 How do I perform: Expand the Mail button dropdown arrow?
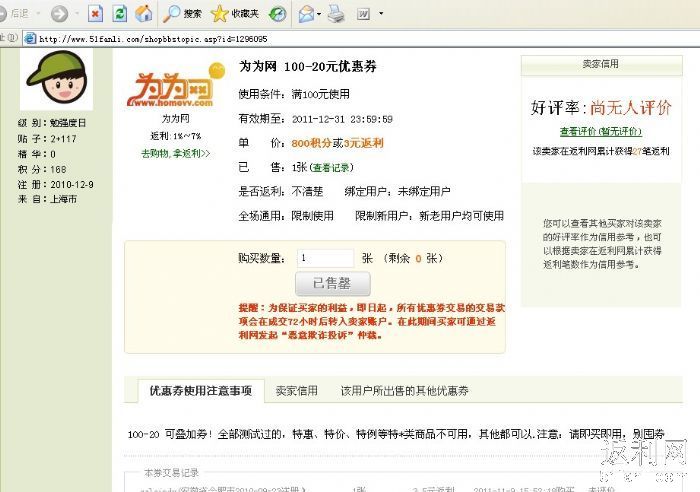tap(319, 13)
